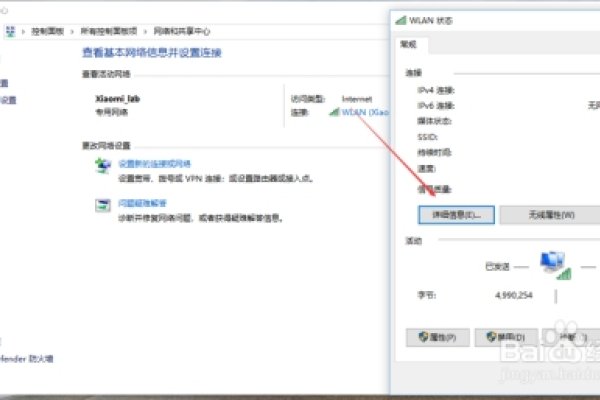Open the Defender 防火墙 link in the sidebar
Screen dimensions: 600x400
[x=26, y=359]
